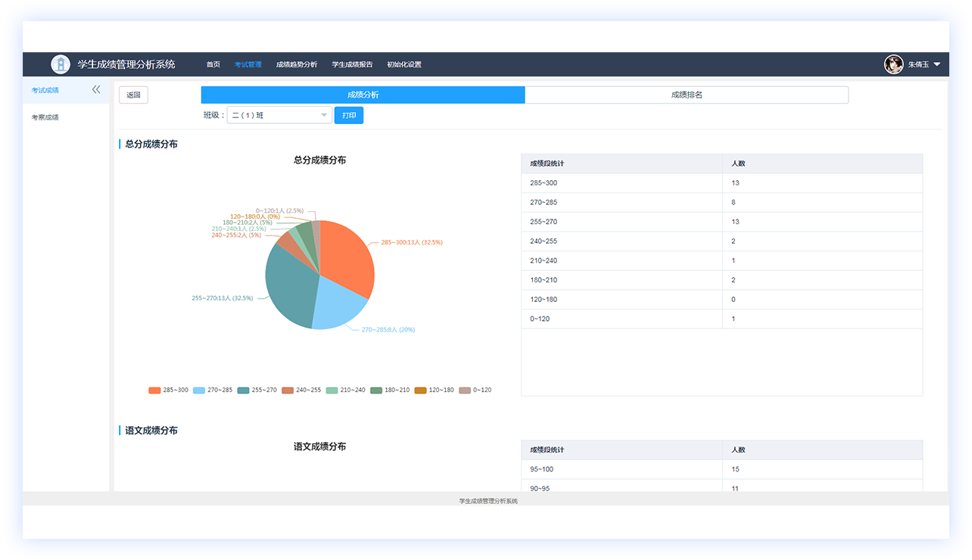Switch to the 成绩排名 tab
972x560 pixels.
click(686, 95)
